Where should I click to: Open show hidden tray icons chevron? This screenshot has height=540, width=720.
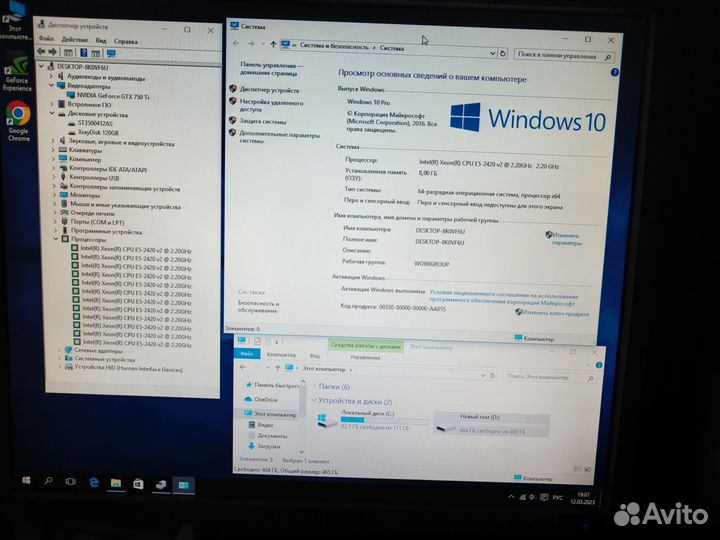point(511,496)
